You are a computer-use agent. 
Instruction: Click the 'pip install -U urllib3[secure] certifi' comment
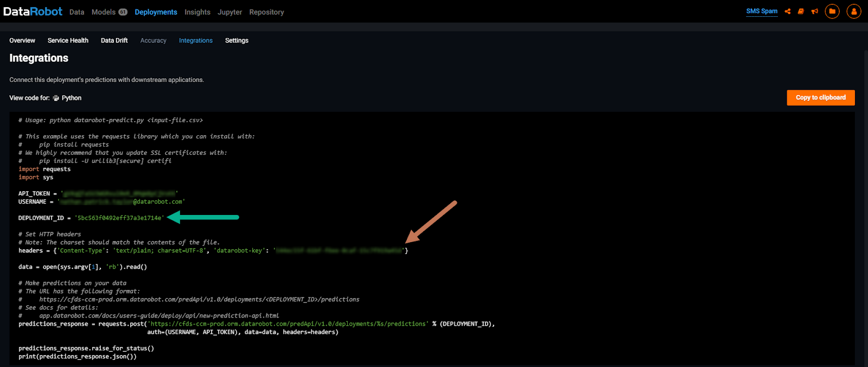coord(105,161)
